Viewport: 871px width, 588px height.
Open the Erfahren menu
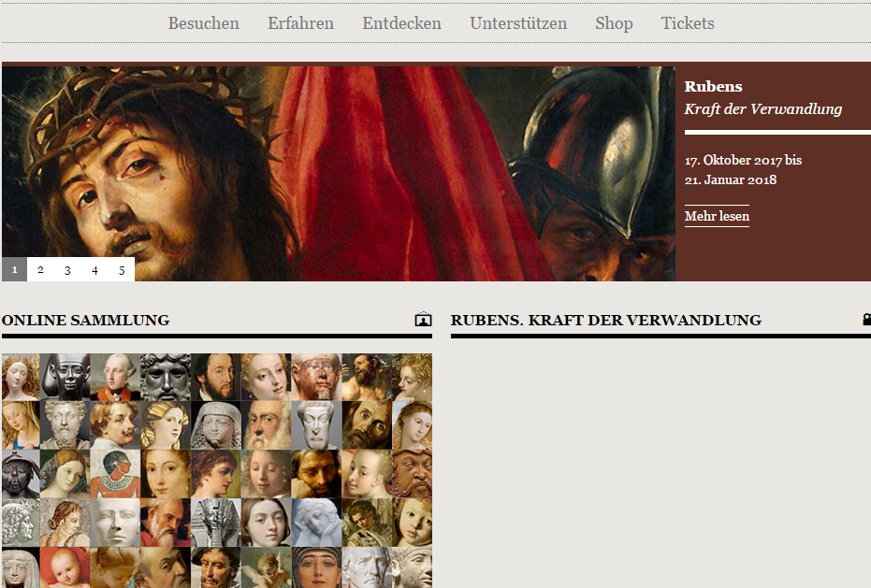[x=300, y=23]
